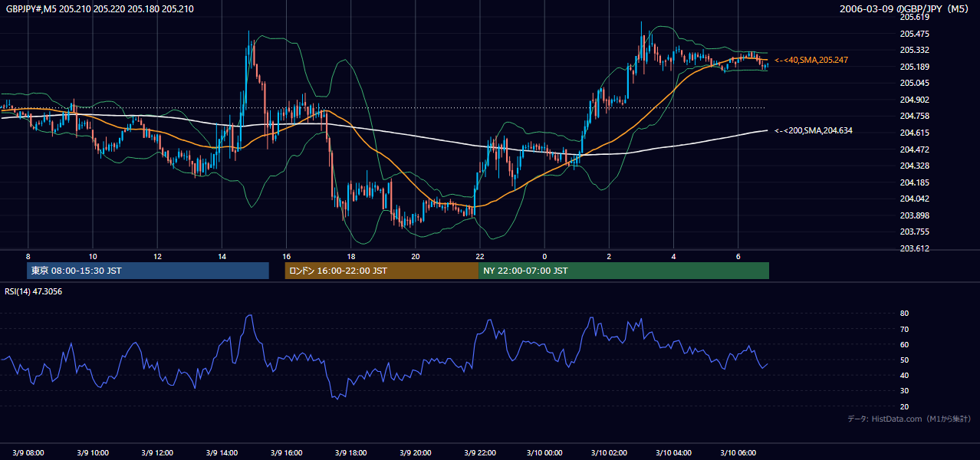Click the bottom date label 3/10 04:00
The width and height of the screenshot is (980, 460).
point(673,453)
